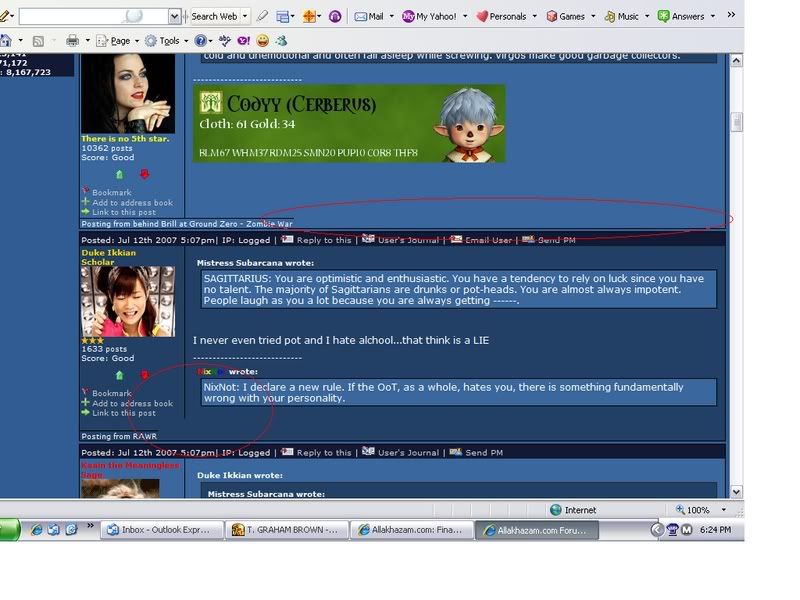This screenshot has width=800, height=600.
Task: Rate up Duke Ikkian's post with green arrow
Action: click(x=119, y=376)
